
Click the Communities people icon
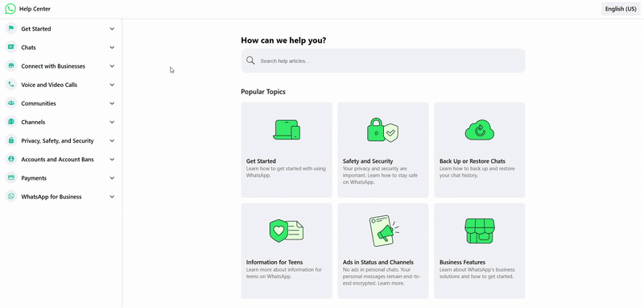(11, 103)
